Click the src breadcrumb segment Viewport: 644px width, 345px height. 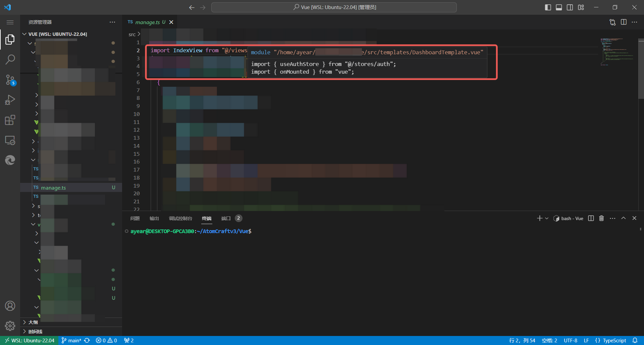pos(132,34)
